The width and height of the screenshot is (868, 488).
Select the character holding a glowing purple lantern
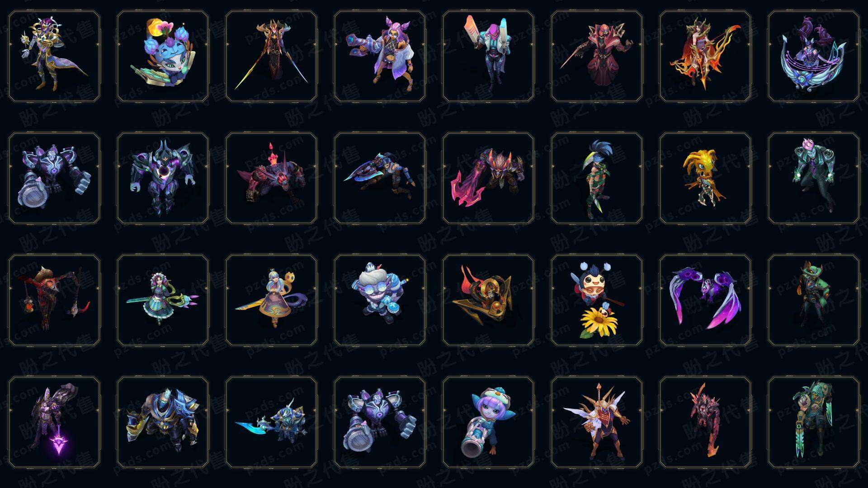coord(54,422)
